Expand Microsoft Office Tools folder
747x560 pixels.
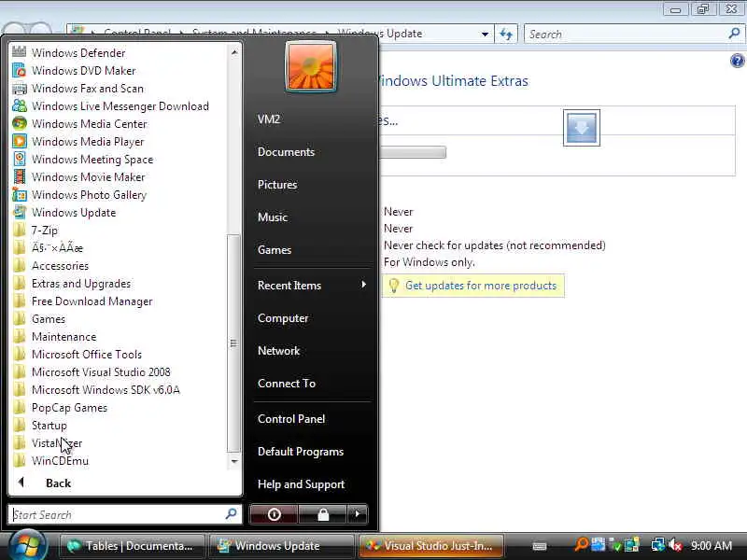78,355
